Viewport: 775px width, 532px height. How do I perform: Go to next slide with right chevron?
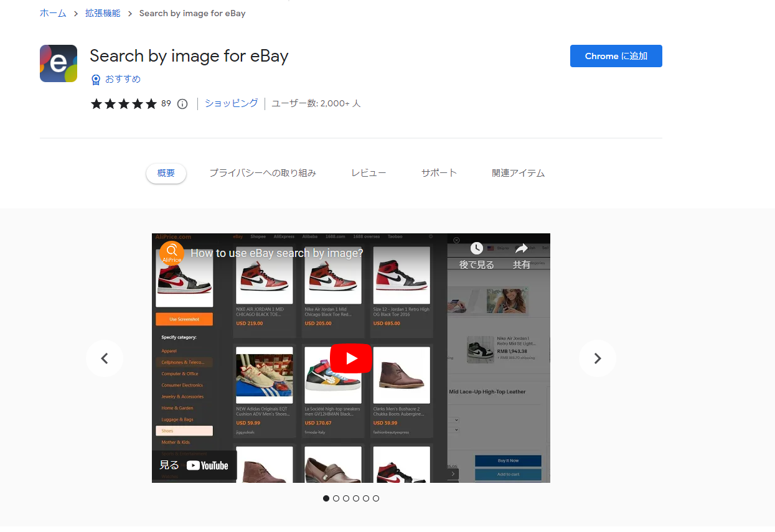coord(598,358)
